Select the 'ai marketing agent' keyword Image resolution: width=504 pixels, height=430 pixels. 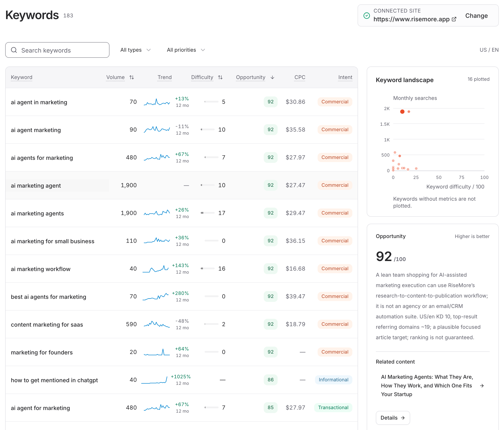[36, 185]
